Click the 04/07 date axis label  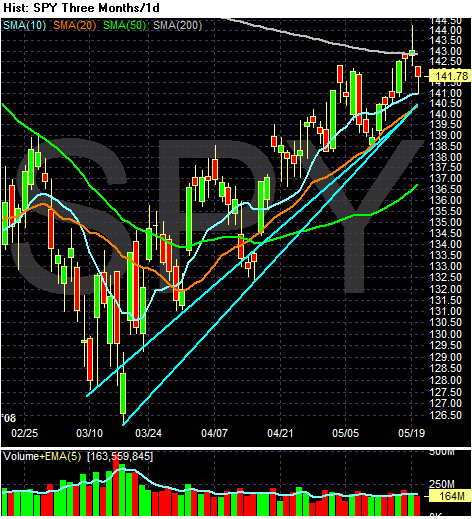coord(215,433)
